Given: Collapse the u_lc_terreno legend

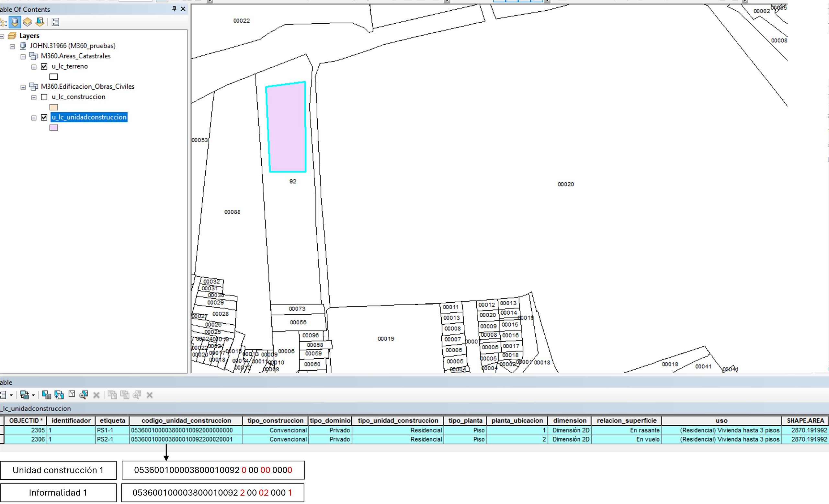Looking at the screenshot, I should tap(34, 67).
